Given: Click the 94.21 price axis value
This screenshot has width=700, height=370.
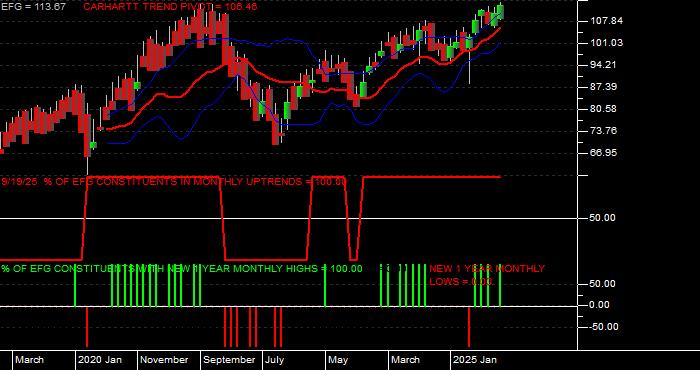Looking at the screenshot, I should (604, 65).
